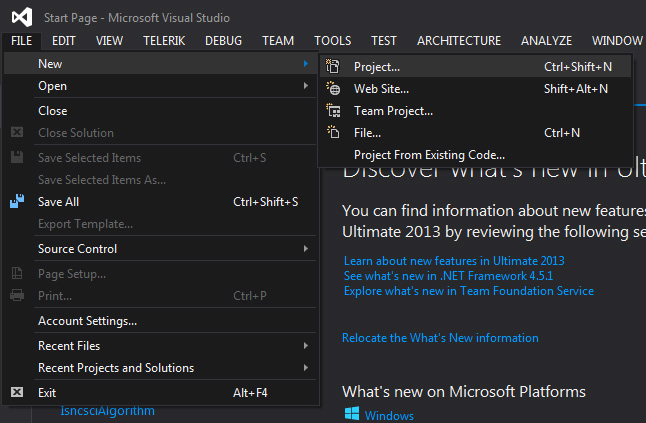646x423 pixels.
Task: Click the Windows logo icon
Action: [x=352, y=414]
